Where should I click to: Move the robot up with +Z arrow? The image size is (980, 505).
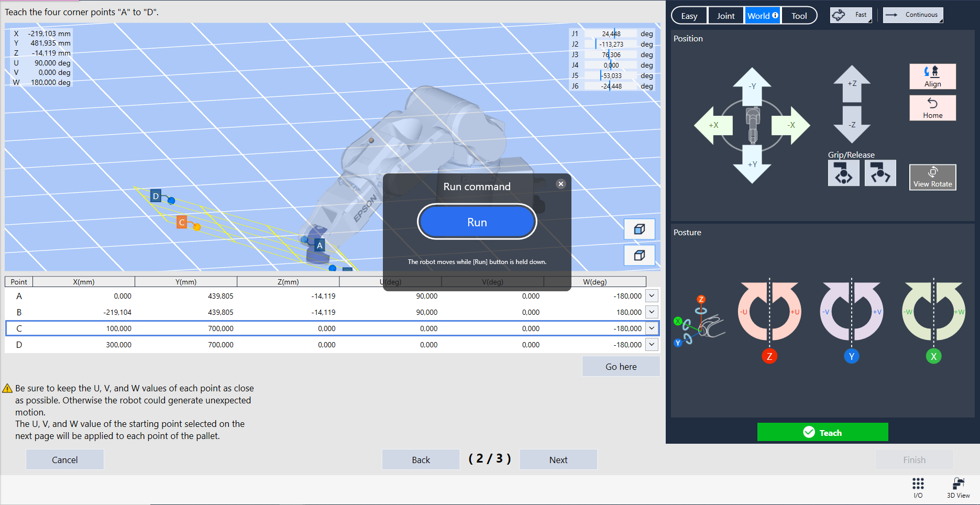coord(852,83)
